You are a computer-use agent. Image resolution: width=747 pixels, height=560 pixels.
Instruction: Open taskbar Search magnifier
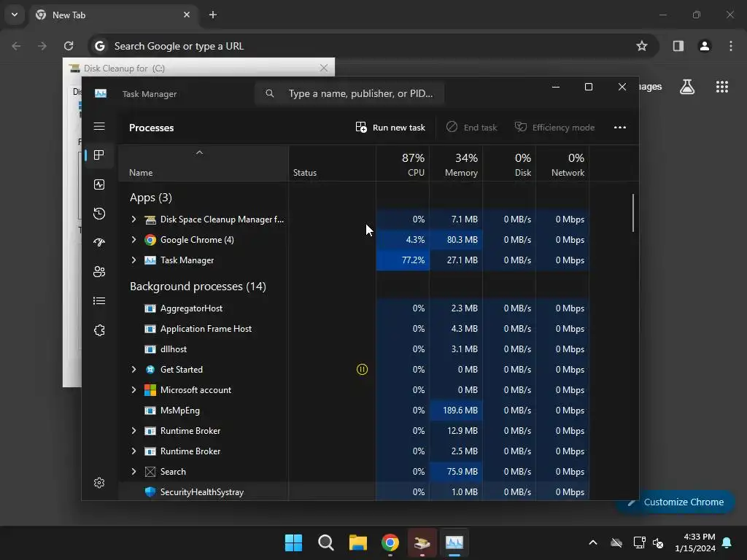[x=326, y=542]
